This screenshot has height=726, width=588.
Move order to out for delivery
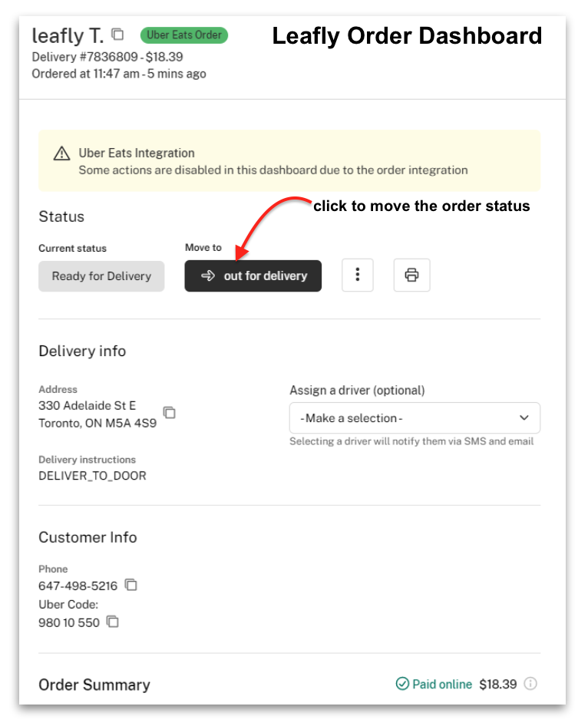pos(253,276)
